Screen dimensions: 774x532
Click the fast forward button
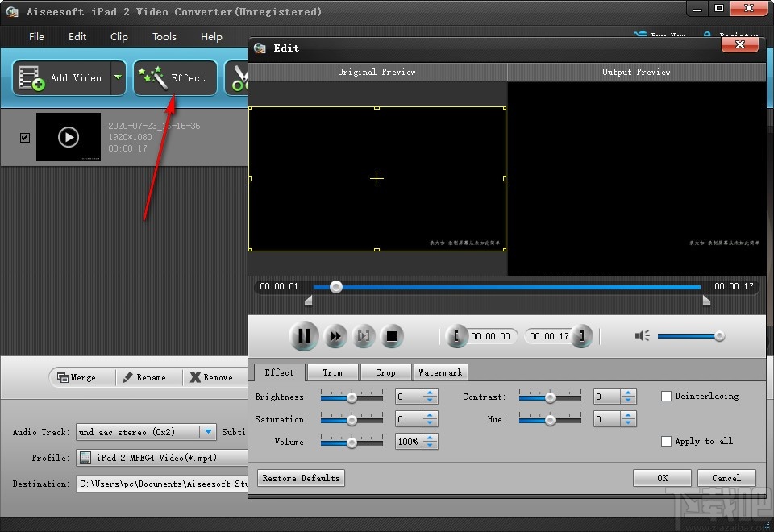tap(335, 336)
